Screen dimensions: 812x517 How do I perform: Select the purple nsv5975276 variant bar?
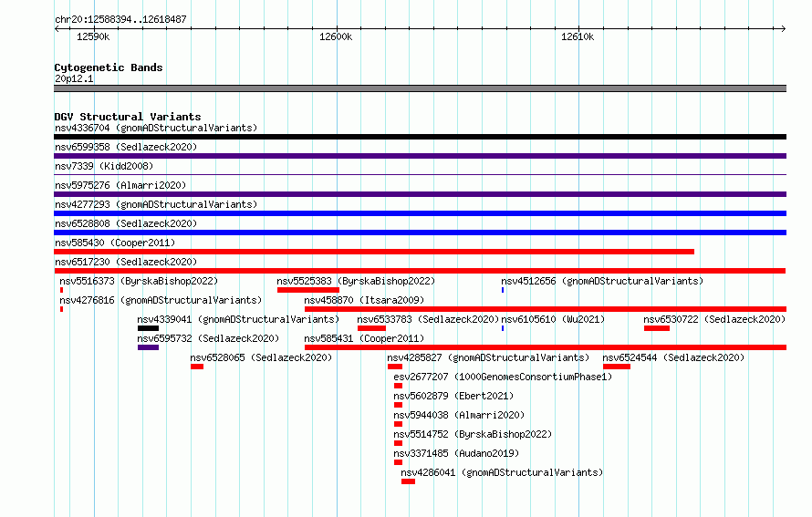[x=420, y=194]
